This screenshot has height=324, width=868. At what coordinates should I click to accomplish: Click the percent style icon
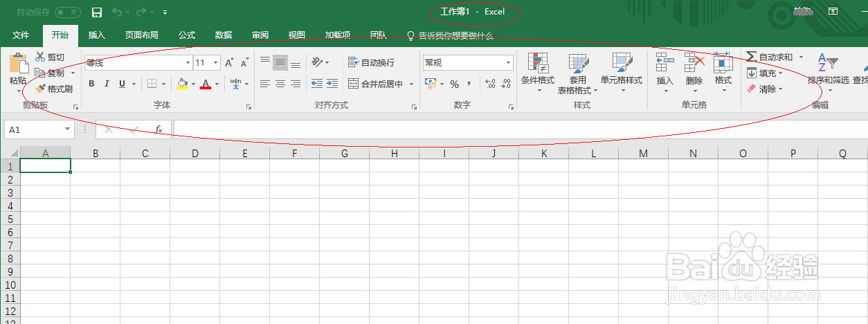tap(454, 84)
